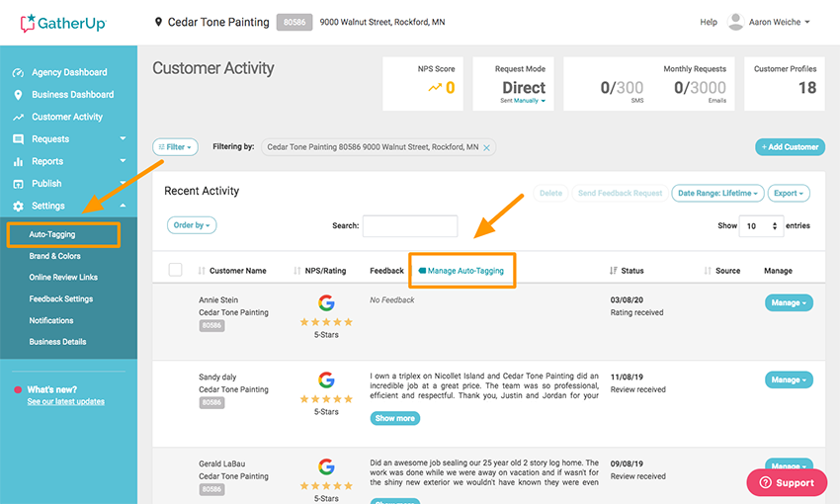Sort by Status column icon
The width and height of the screenshot is (840, 504).
click(614, 271)
